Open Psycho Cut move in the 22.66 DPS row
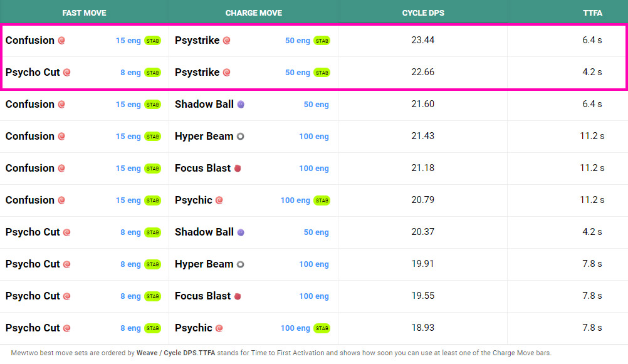This screenshot has height=364, width=628. click(33, 72)
